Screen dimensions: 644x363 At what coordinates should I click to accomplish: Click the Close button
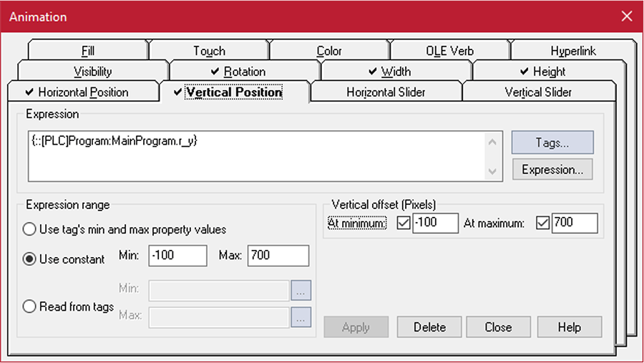[498, 327]
